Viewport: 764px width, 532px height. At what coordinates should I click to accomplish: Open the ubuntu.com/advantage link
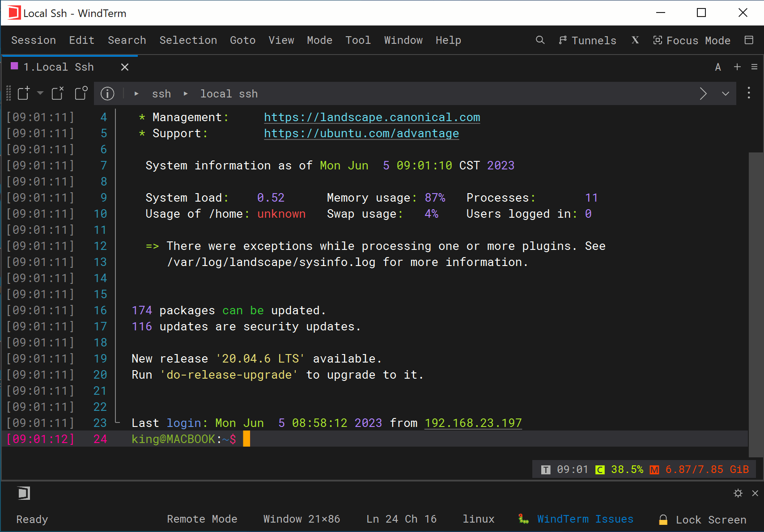361,133
